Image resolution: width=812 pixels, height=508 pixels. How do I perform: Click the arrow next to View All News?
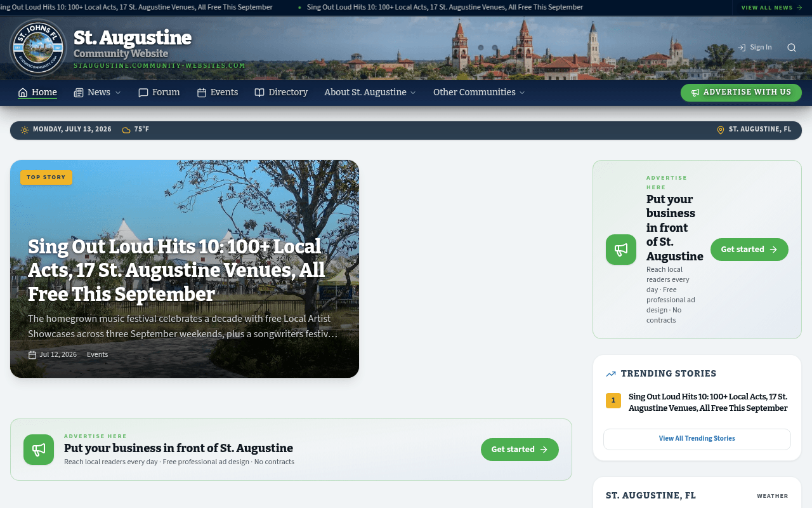coord(799,8)
